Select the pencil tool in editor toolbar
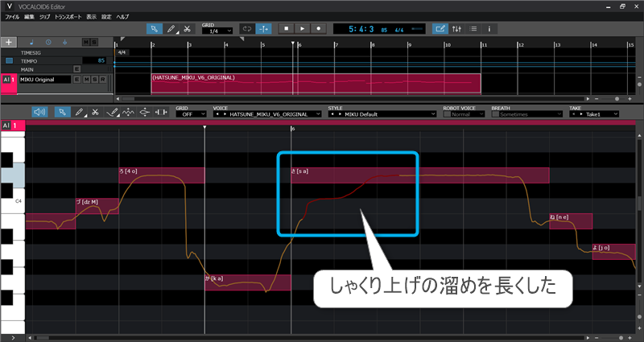644x342 pixels. (x=79, y=112)
